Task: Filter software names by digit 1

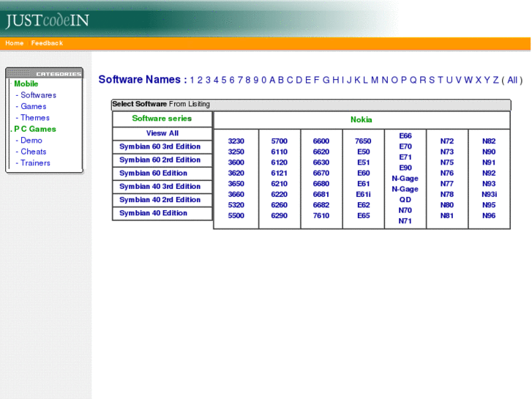Action: (x=192, y=80)
